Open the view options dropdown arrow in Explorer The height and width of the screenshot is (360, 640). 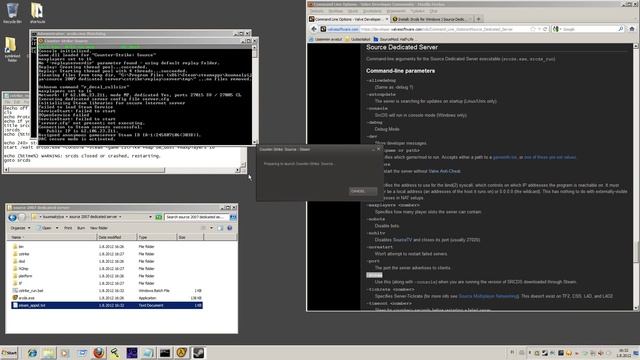pos(211,228)
